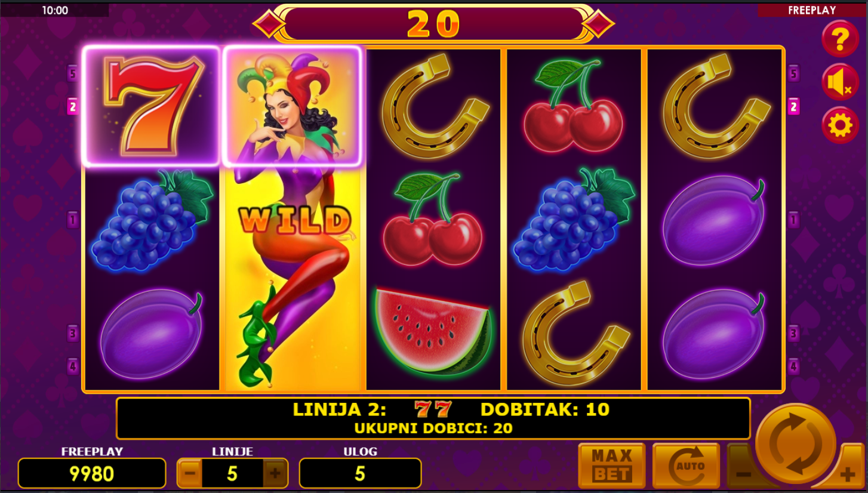Select payline 5 marker on left side
Viewport: 868px width, 493px height.
[x=73, y=74]
